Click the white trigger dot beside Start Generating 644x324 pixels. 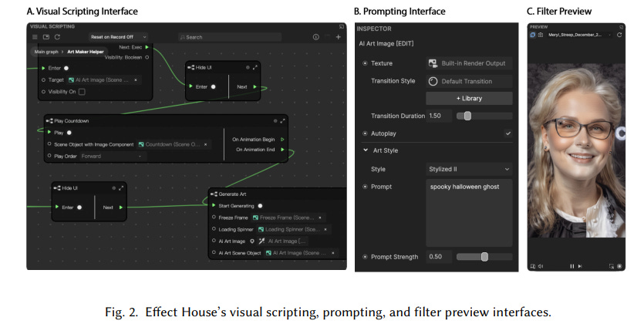click(260, 206)
